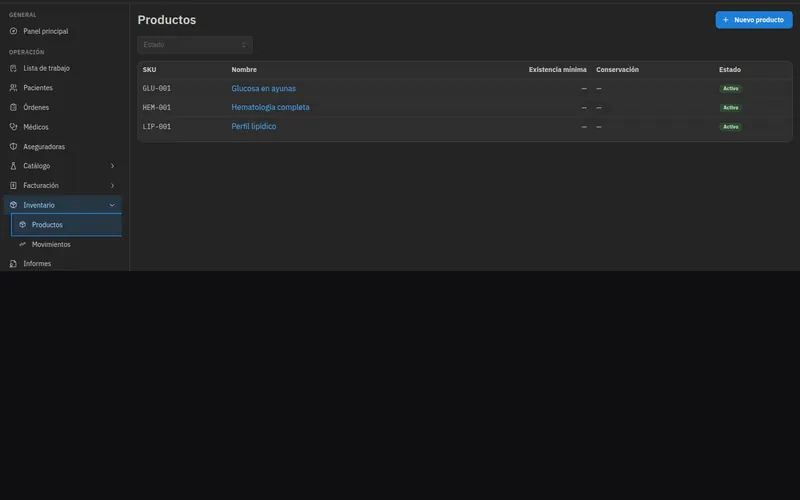This screenshot has height=500, width=800.
Task: Click the Movimientos trend icon
Action: [22, 244]
